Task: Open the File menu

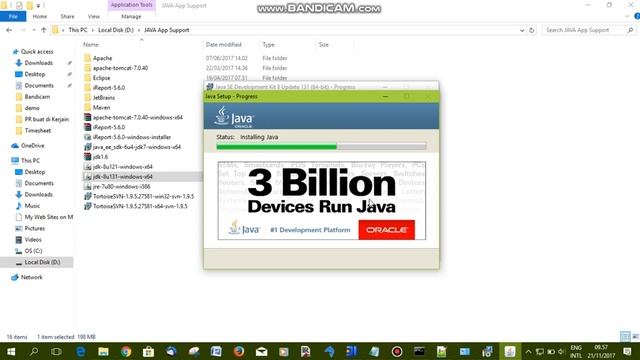Action: pyautogui.click(x=13, y=16)
